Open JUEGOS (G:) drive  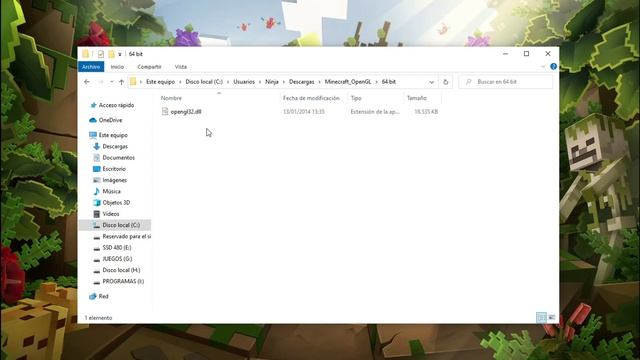(x=117, y=259)
